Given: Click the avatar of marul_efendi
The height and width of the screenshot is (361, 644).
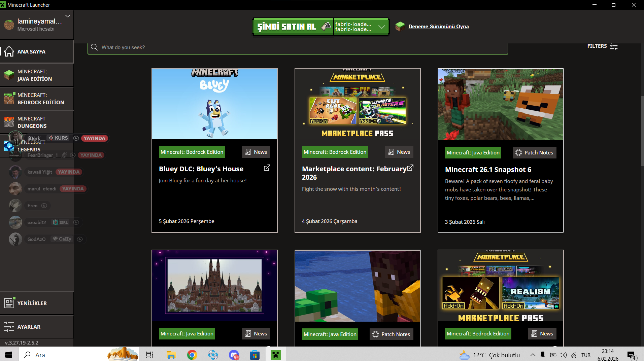Looking at the screenshot, I should [15, 189].
